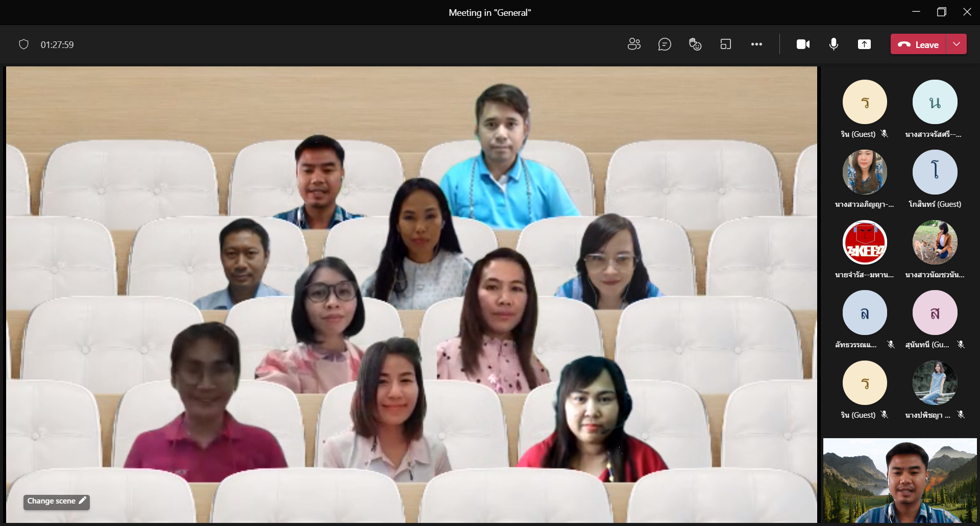The image size is (980, 526).
Task: Toggle the camera on or off
Action: pos(803,44)
